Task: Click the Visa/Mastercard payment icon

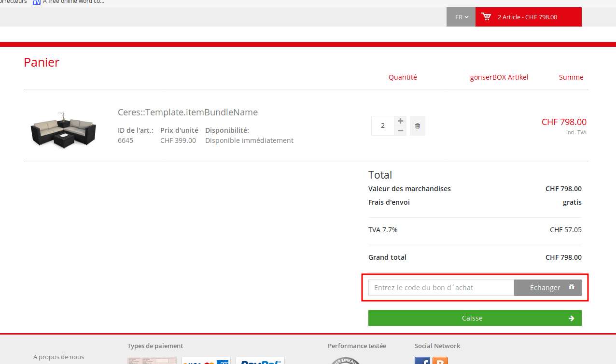Action: pos(206,361)
